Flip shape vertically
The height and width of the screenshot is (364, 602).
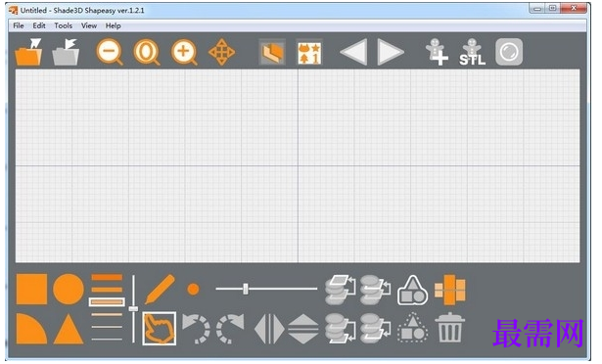(x=303, y=329)
